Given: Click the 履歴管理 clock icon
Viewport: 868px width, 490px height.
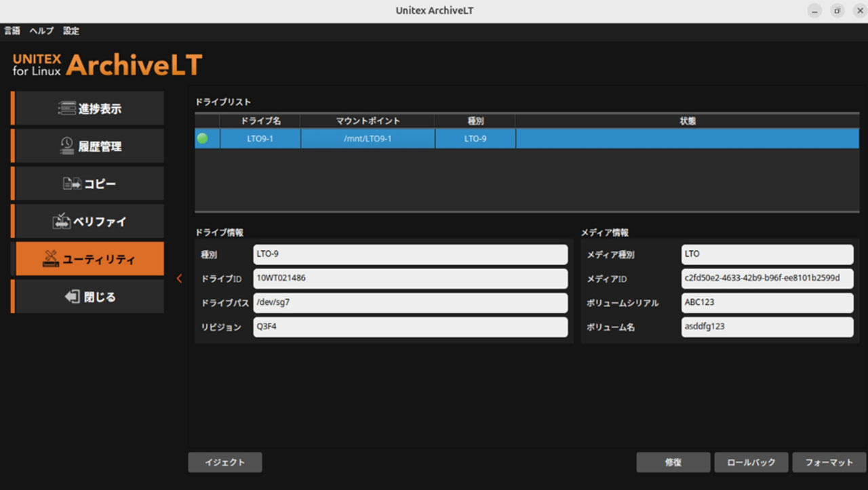Looking at the screenshot, I should [67, 146].
